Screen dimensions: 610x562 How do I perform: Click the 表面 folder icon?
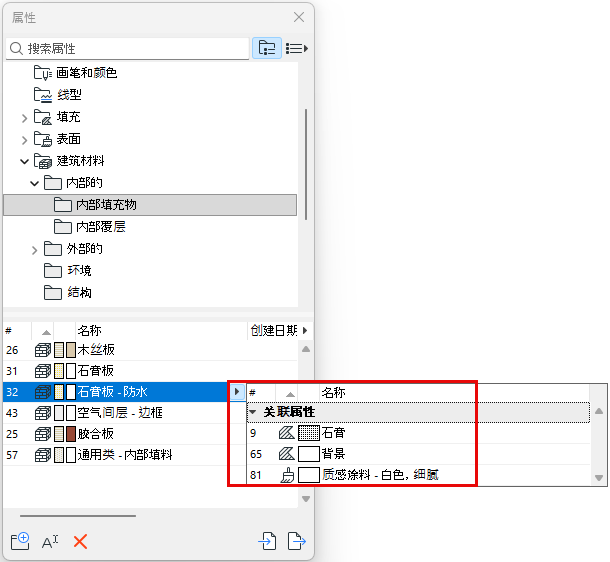coord(42,139)
